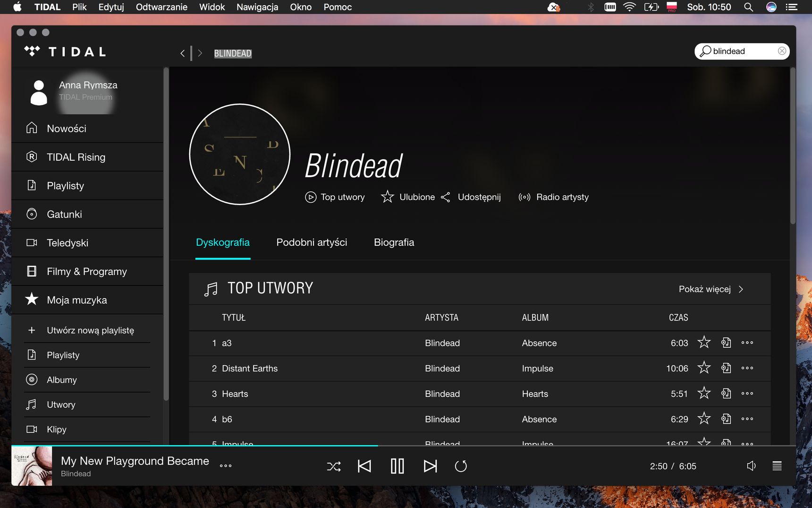
Task: Open more options for Distant Earths
Action: point(747,368)
